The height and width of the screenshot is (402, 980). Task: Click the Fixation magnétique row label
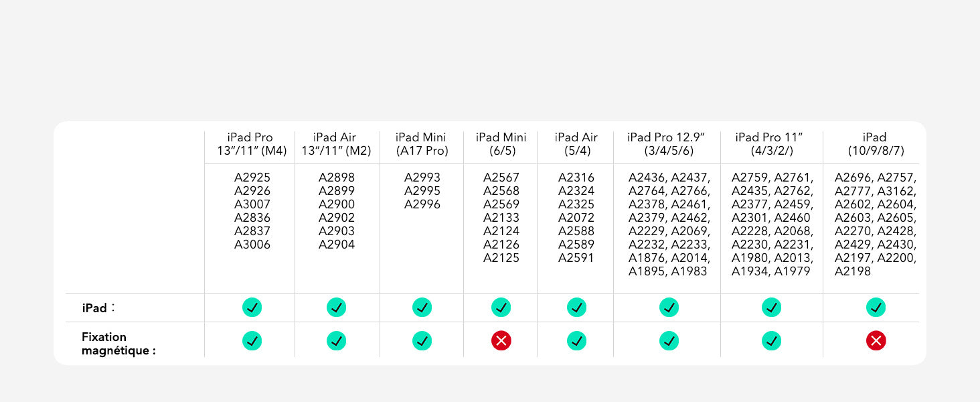(x=118, y=344)
